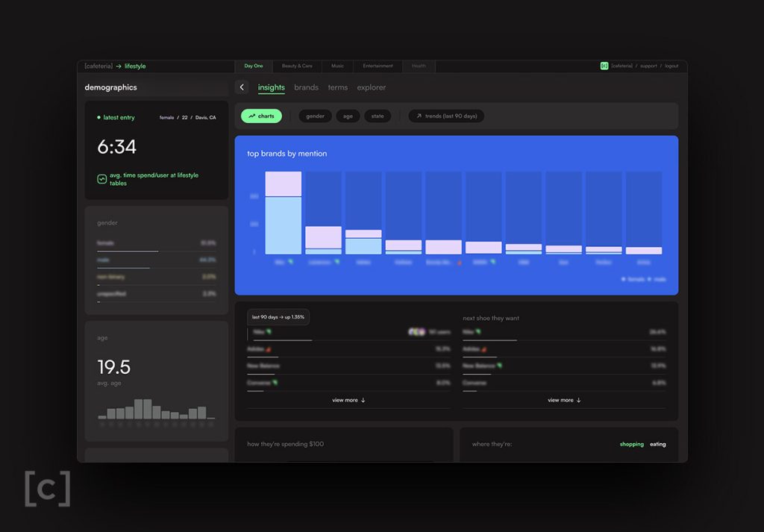
Task: Click the trend arrow icon on trends pill
Action: [419, 116]
